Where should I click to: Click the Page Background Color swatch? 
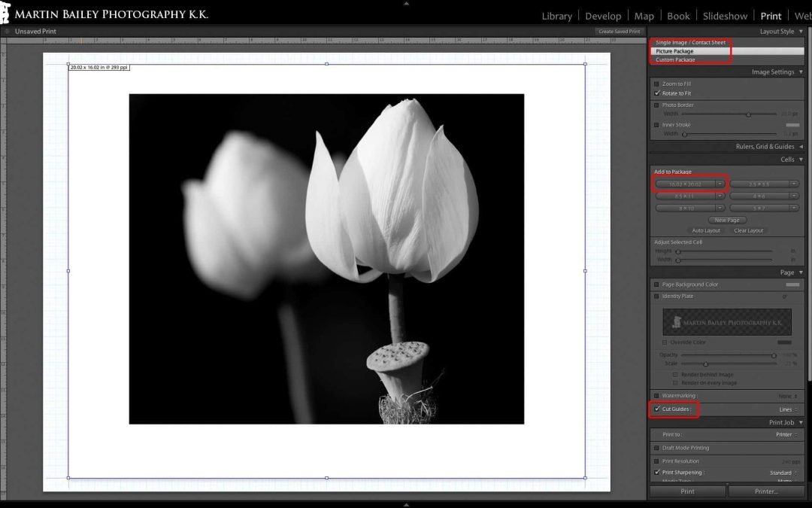[792, 284]
